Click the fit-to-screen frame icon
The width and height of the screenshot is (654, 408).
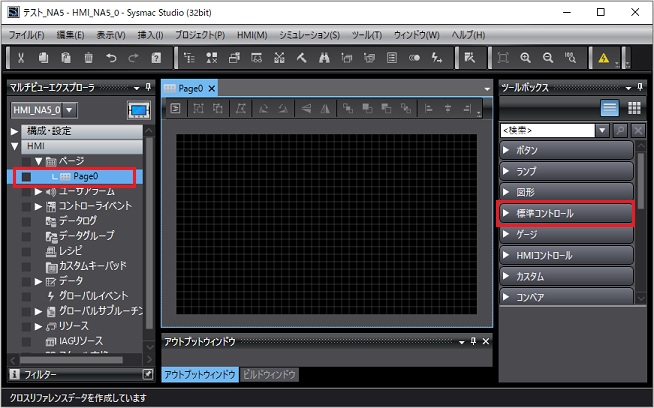(x=503, y=58)
